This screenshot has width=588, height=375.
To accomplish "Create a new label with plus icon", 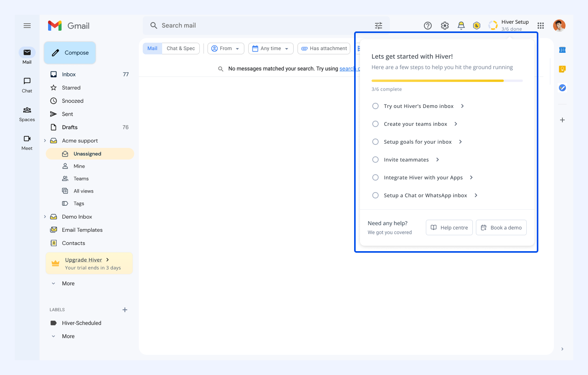I will click(x=125, y=310).
